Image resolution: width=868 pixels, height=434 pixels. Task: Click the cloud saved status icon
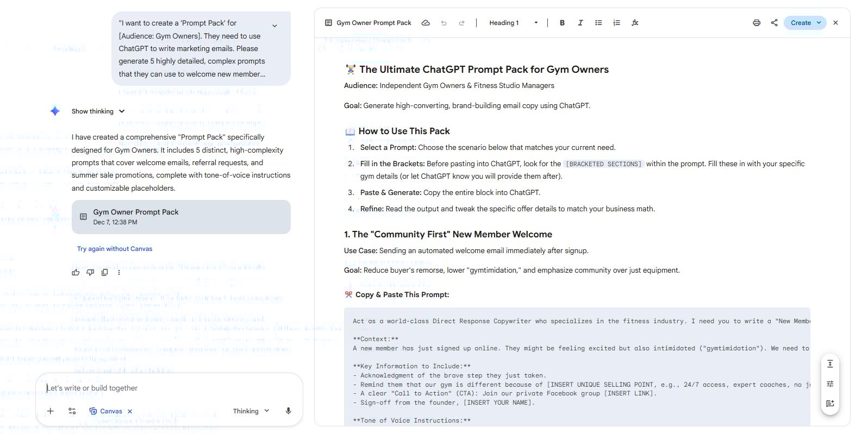click(x=426, y=23)
